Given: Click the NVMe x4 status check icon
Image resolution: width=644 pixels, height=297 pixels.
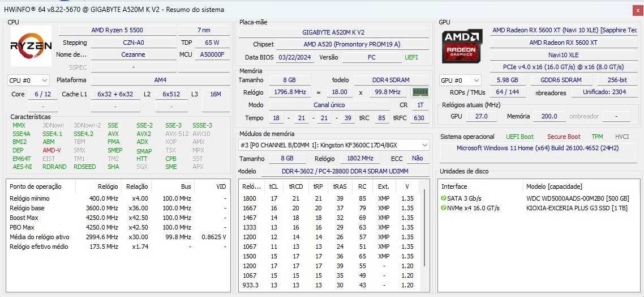Looking at the screenshot, I should (x=444, y=208).
